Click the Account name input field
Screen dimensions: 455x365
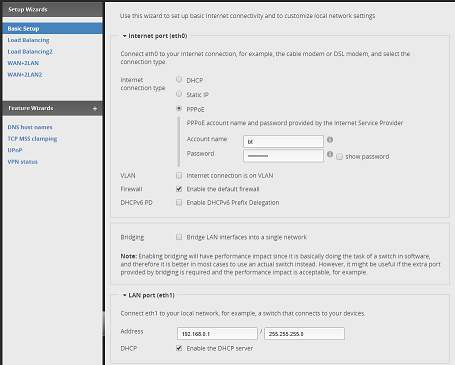[283, 141]
